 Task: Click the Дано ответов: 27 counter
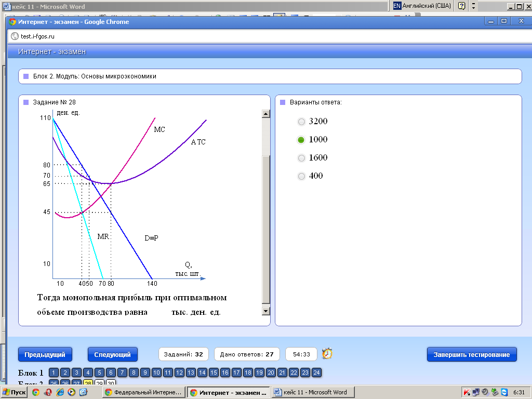(247, 354)
